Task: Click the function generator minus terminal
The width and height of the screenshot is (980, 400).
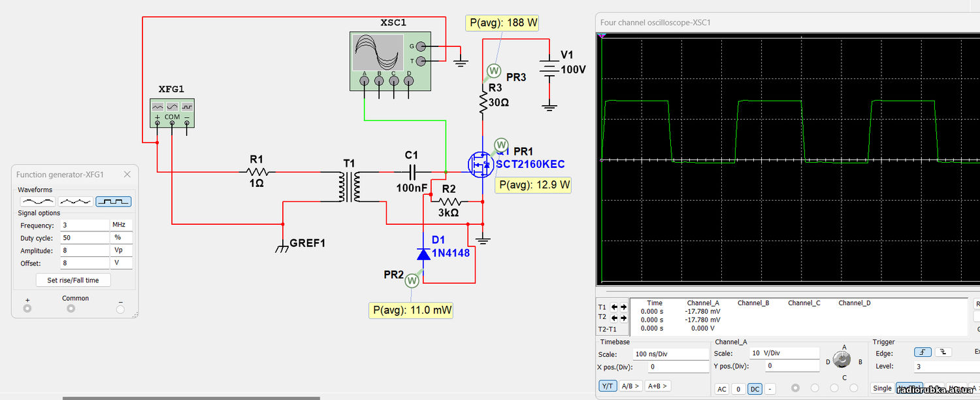Action: [120, 309]
